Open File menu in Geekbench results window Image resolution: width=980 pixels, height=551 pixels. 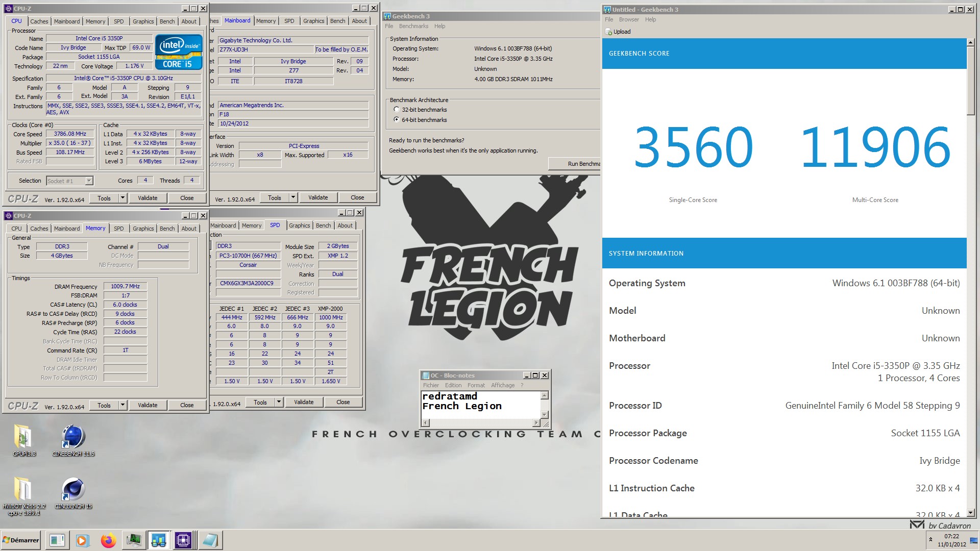click(609, 19)
